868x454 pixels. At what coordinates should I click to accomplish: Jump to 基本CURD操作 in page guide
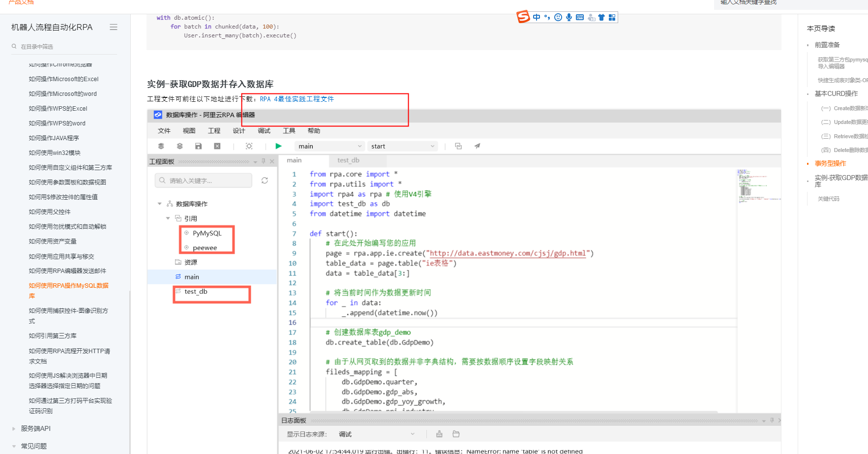pyautogui.click(x=836, y=93)
